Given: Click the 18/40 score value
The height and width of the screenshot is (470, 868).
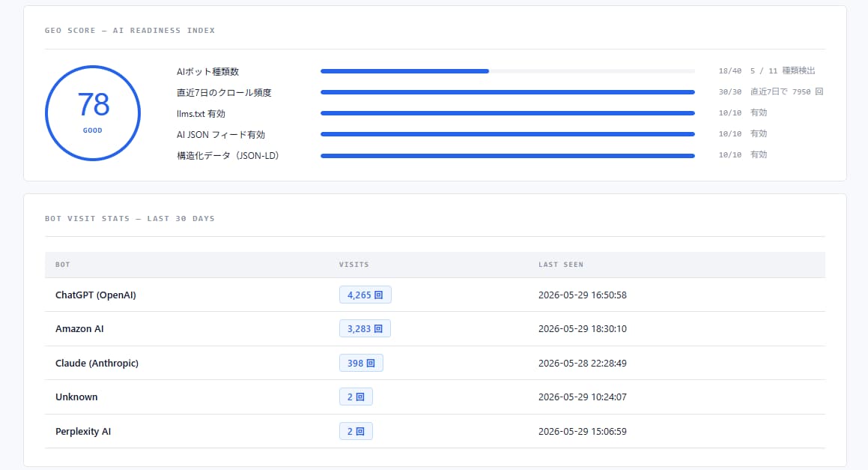Looking at the screenshot, I should click(x=729, y=71).
